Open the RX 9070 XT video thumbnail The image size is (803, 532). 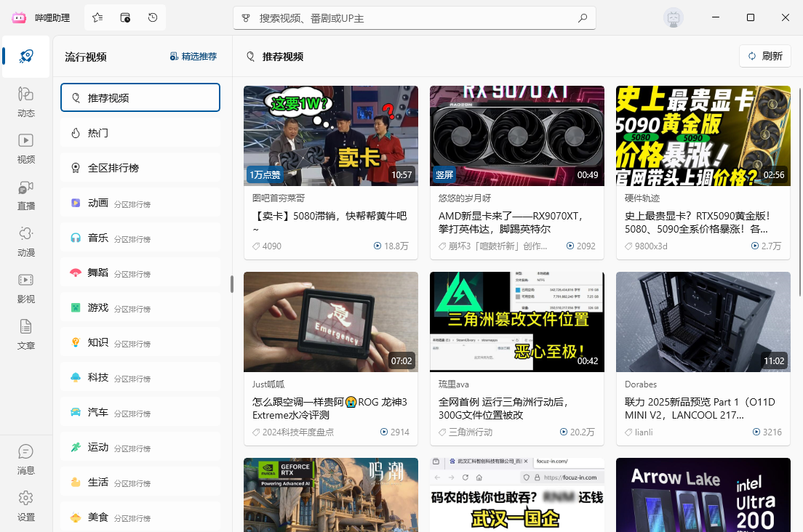pyautogui.click(x=517, y=136)
